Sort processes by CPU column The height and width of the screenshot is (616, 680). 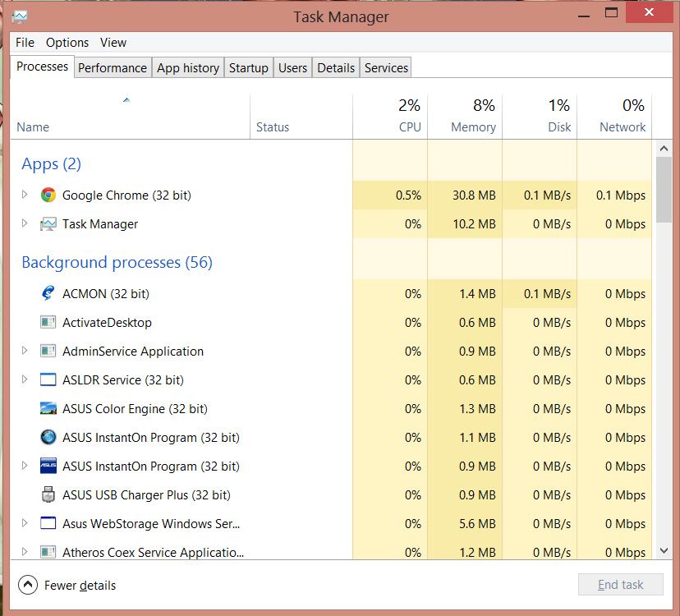pos(390,117)
